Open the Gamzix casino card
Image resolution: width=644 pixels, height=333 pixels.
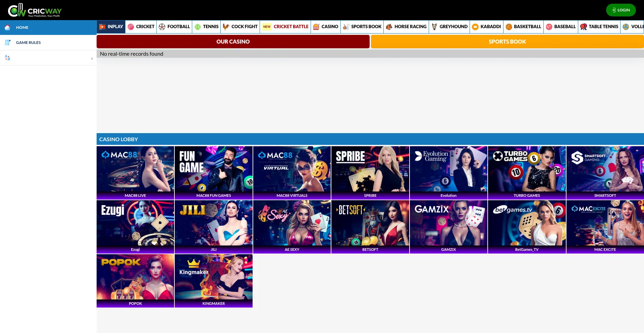(x=448, y=227)
